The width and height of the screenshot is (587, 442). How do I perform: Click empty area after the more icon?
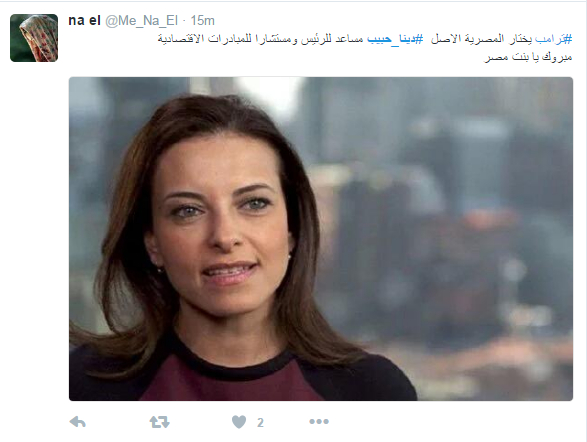[x=449, y=422]
